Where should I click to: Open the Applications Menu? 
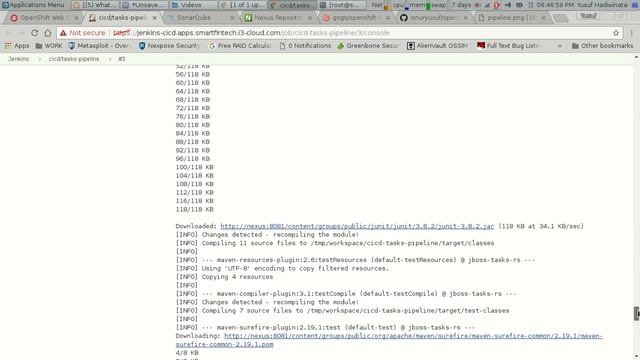(33, 5)
